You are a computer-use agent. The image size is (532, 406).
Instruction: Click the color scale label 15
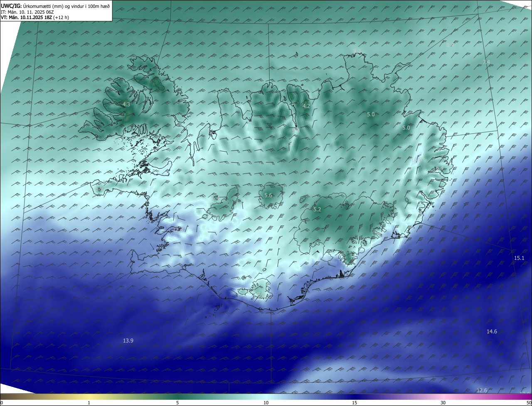[355, 403]
